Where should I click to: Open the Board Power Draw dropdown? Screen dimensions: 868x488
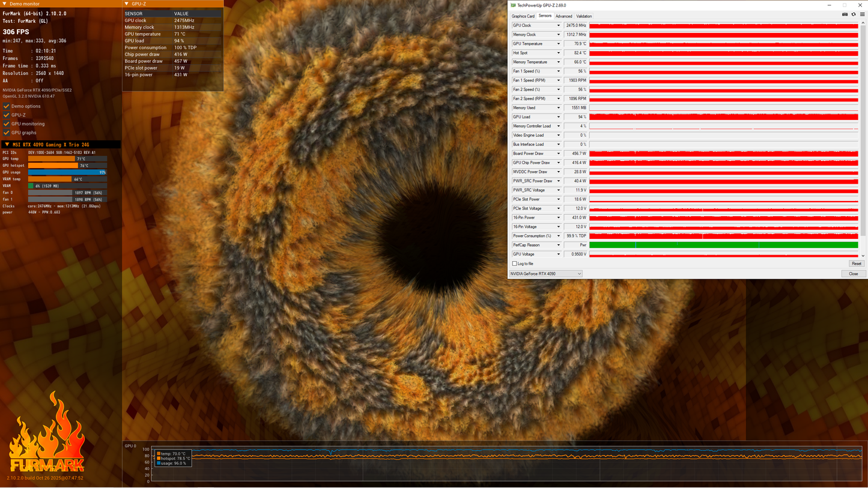tap(559, 154)
